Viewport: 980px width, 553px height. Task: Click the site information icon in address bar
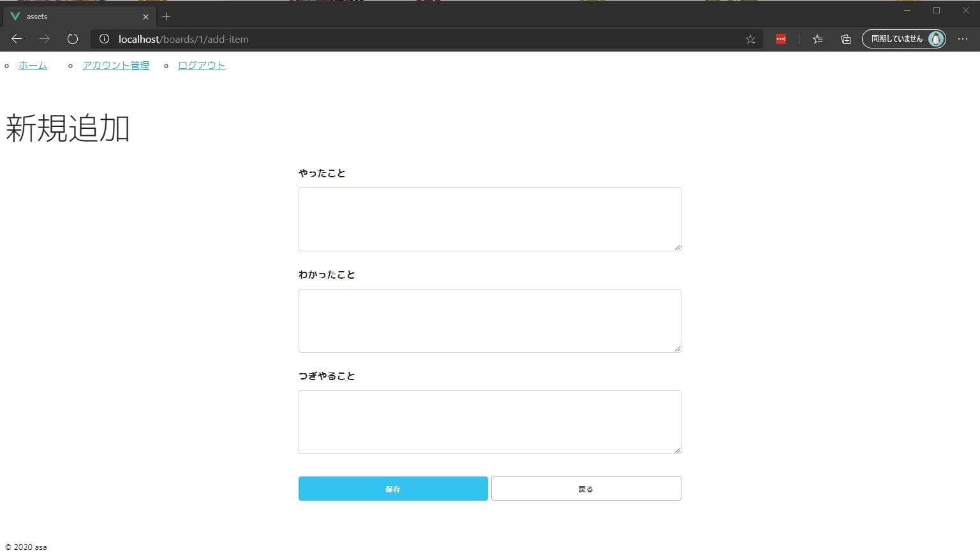point(104,39)
